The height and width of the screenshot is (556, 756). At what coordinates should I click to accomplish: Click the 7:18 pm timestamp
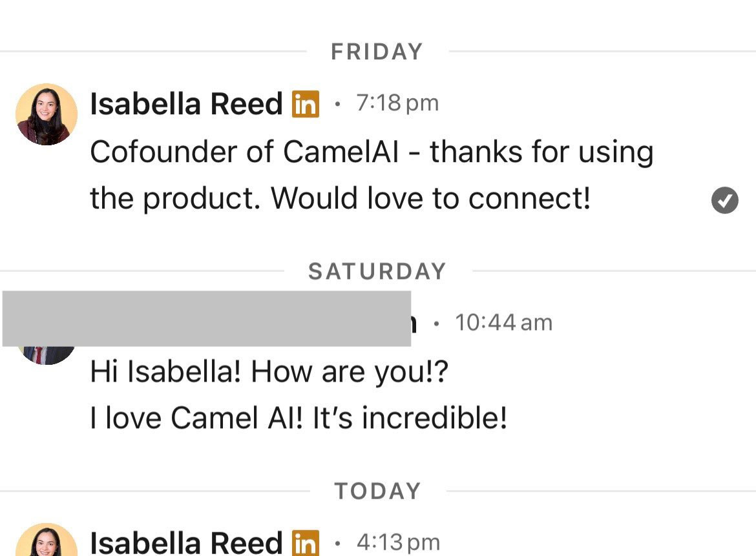397,103
